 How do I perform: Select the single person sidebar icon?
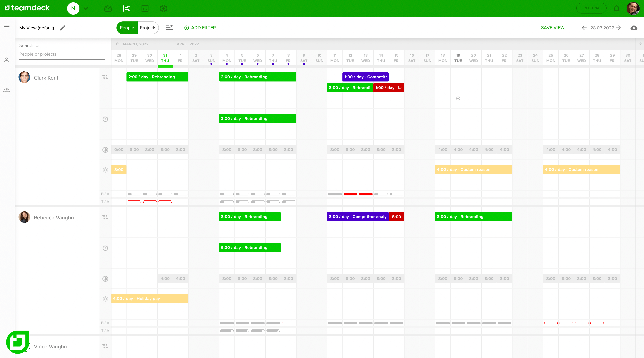click(7, 60)
